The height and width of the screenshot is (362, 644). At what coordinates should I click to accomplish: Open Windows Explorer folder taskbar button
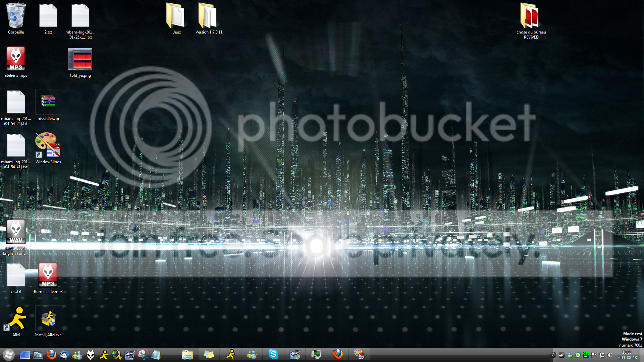pos(187,355)
